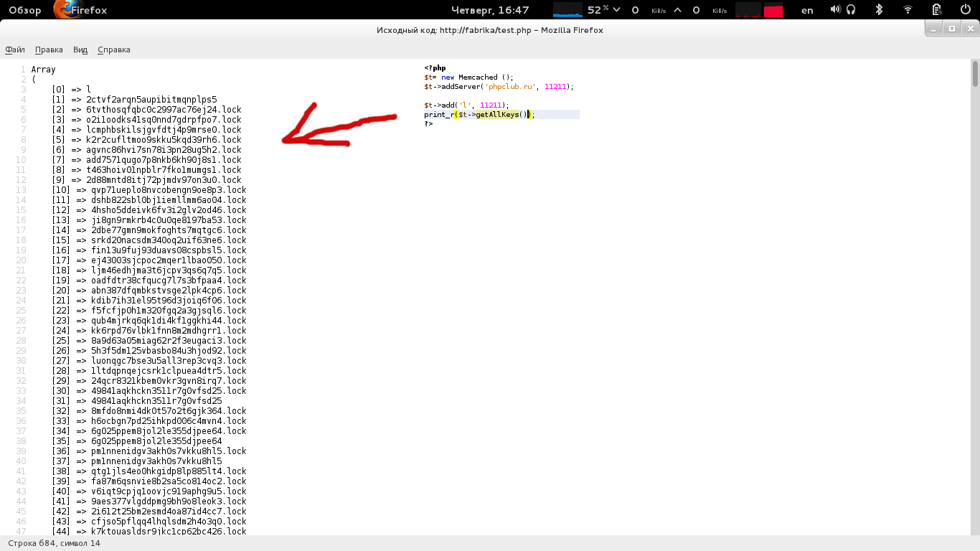Click 'getAllKeys' in the print_r line
The height and width of the screenshot is (551, 980).
(x=497, y=115)
